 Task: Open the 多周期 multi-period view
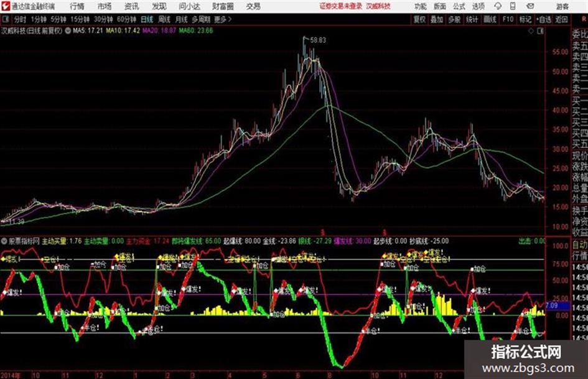point(201,19)
